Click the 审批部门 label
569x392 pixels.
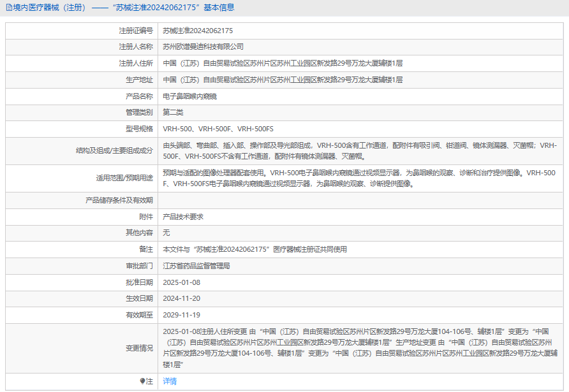tap(139, 266)
